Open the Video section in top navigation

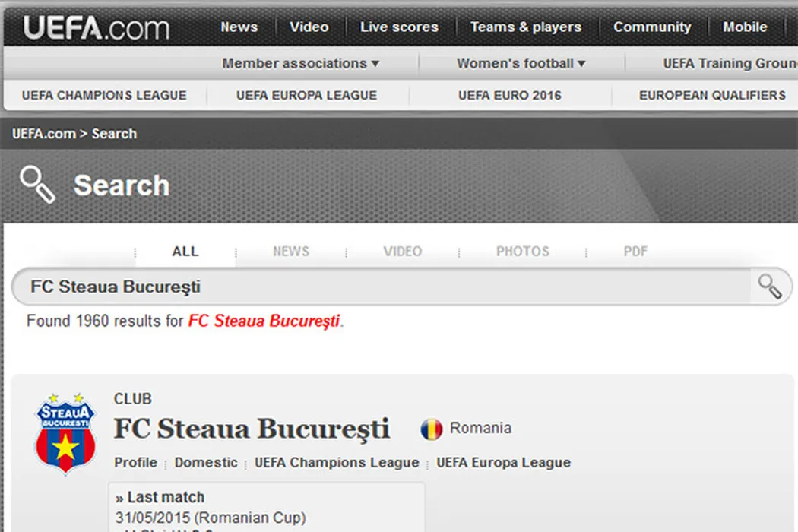pyautogui.click(x=309, y=27)
